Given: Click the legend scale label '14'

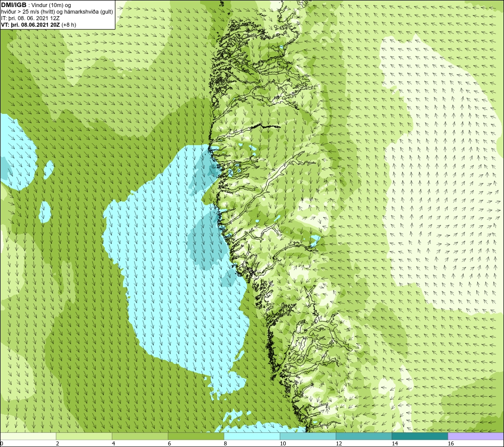Looking at the screenshot, I should [x=395, y=443].
